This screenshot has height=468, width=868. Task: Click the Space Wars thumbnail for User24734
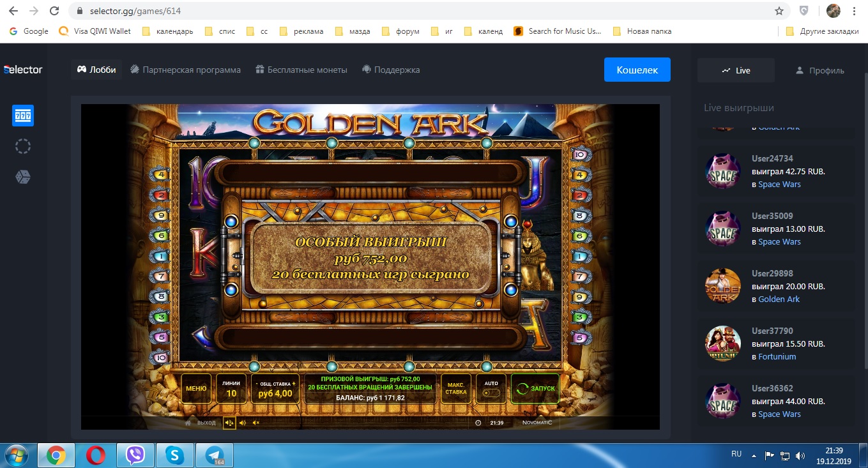point(722,171)
